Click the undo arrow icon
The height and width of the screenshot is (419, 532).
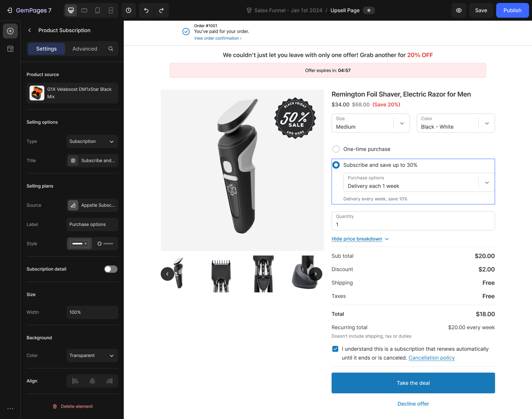[x=146, y=10]
